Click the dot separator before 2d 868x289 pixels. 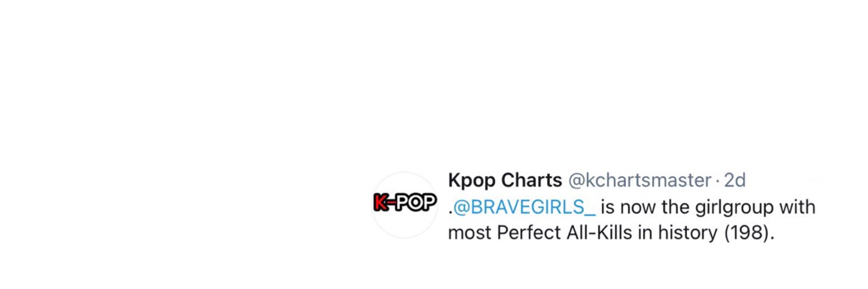pos(718,181)
